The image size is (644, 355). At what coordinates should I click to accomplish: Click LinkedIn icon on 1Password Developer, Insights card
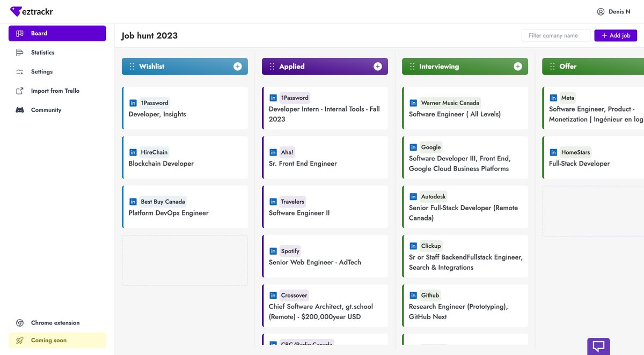[133, 103]
